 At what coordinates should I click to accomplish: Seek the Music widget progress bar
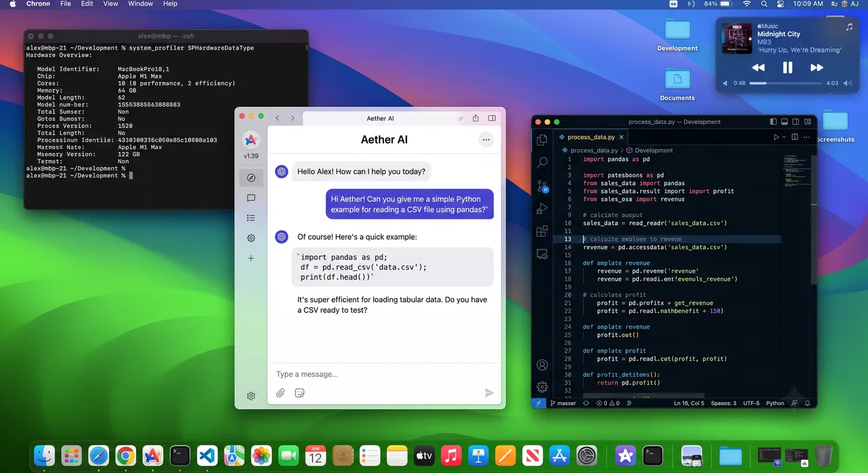click(785, 83)
